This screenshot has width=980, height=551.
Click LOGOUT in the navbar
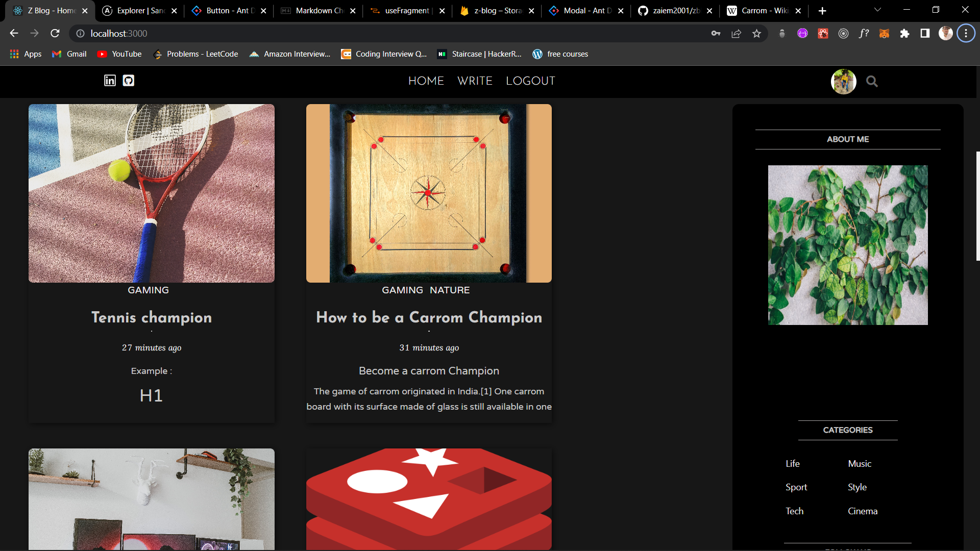click(530, 81)
